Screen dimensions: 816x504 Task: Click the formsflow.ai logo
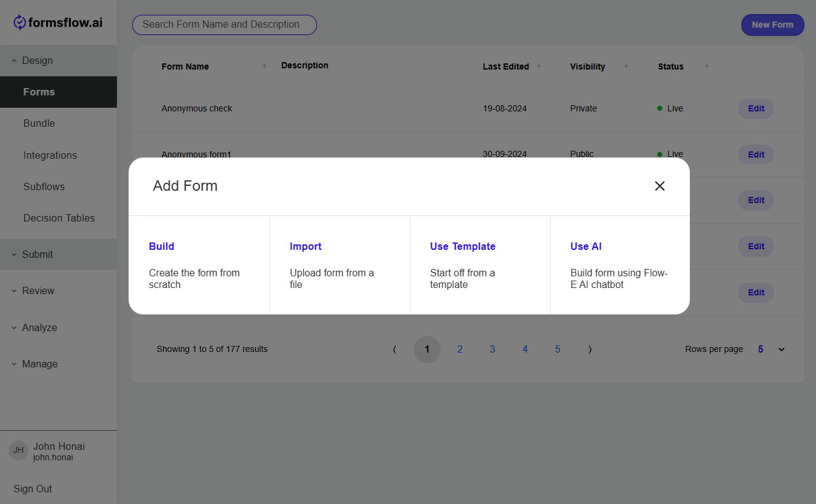[58, 23]
